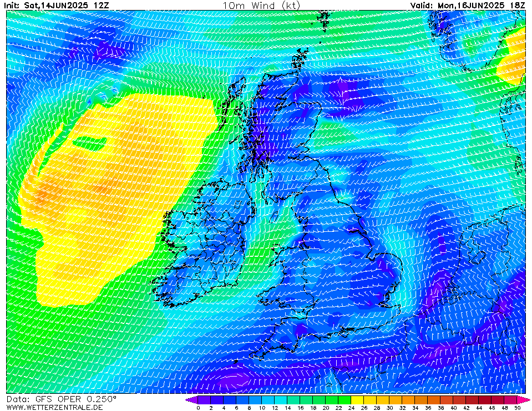Pick the yellow legend swatch between 24 and 26
The image size is (532, 411).
(357, 400)
